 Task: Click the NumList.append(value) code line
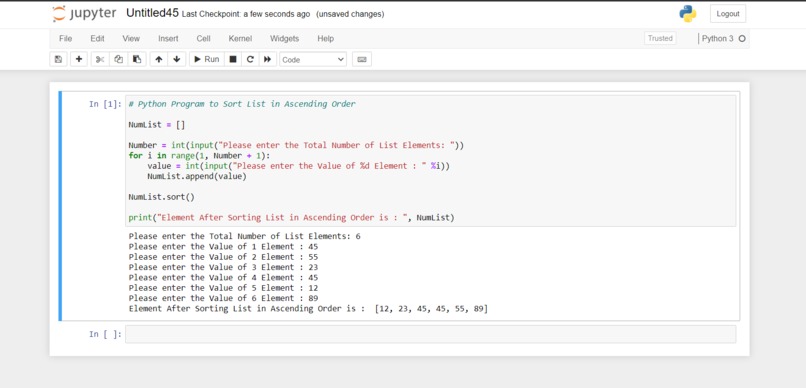(197, 176)
